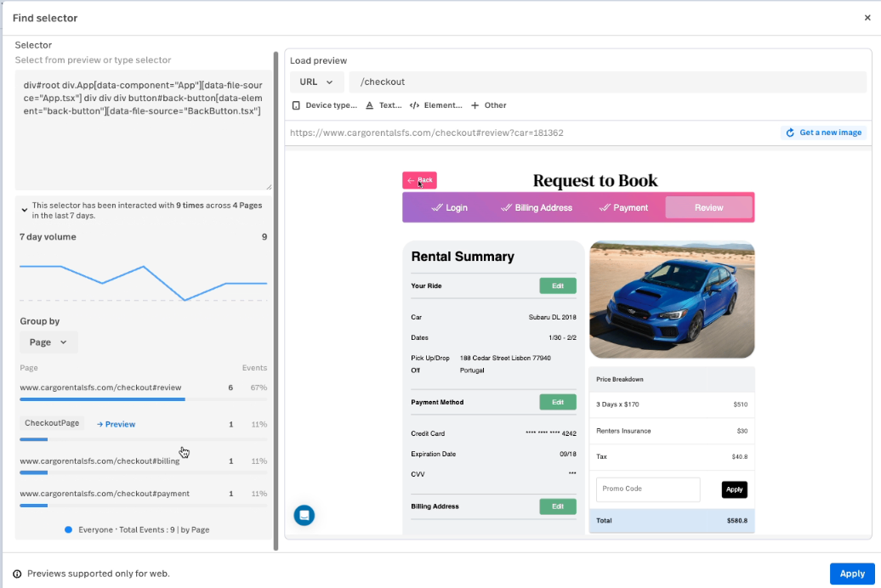This screenshot has height=588, width=881.
Task: Click the green Edit button for Payment Method
Action: point(558,402)
